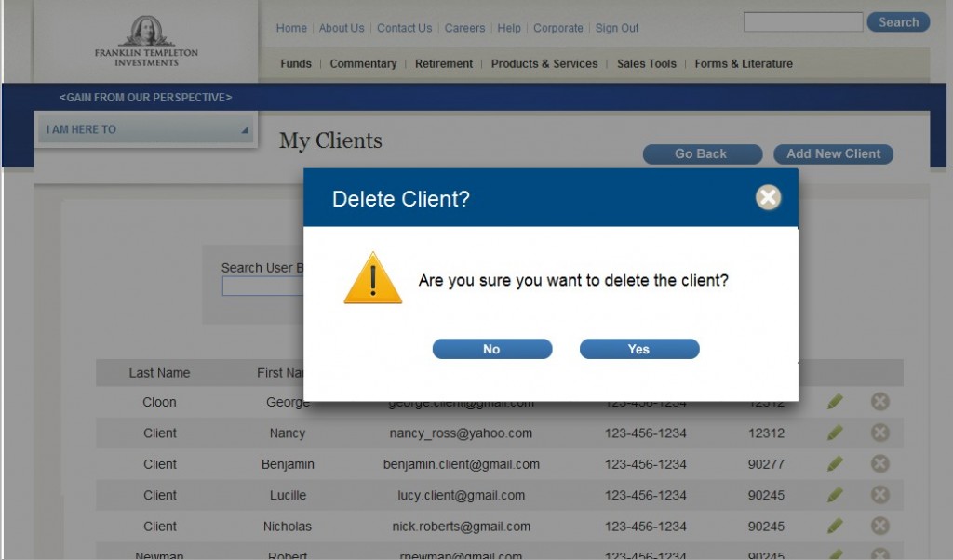Select email benjamin.client@gmail.com
Image resolution: width=953 pixels, height=560 pixels.
tap(462, 464)
